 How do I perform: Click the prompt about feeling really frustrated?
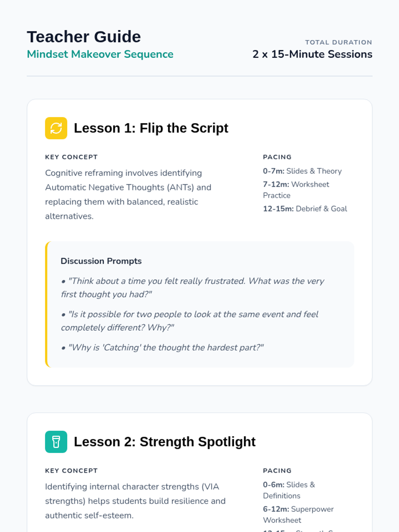point(193,288)
